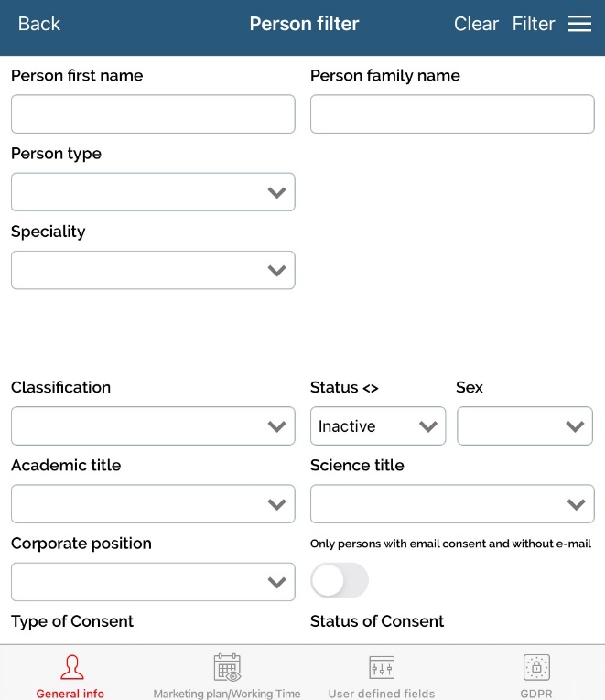Change the Inactive status dropdown
The height and width of the screenshot is (700, 605).
pos(378,426)
